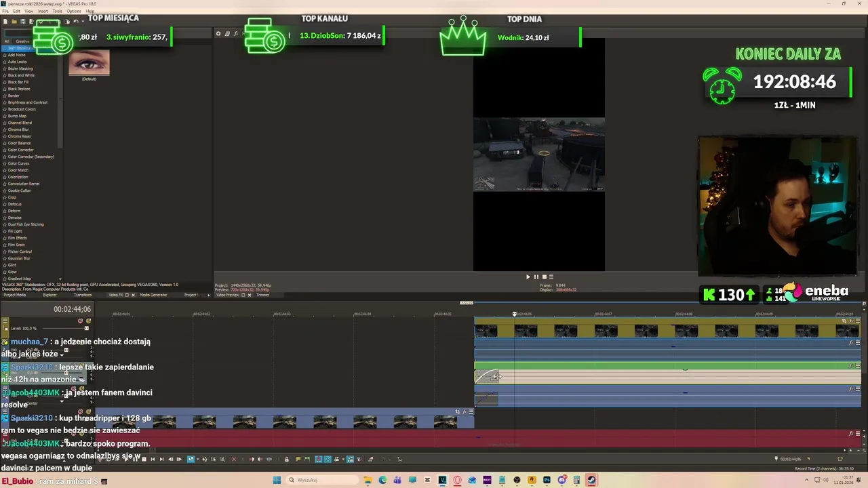
Task: Click the Undo arrow in the toolbar
Action: pos(76,22)
